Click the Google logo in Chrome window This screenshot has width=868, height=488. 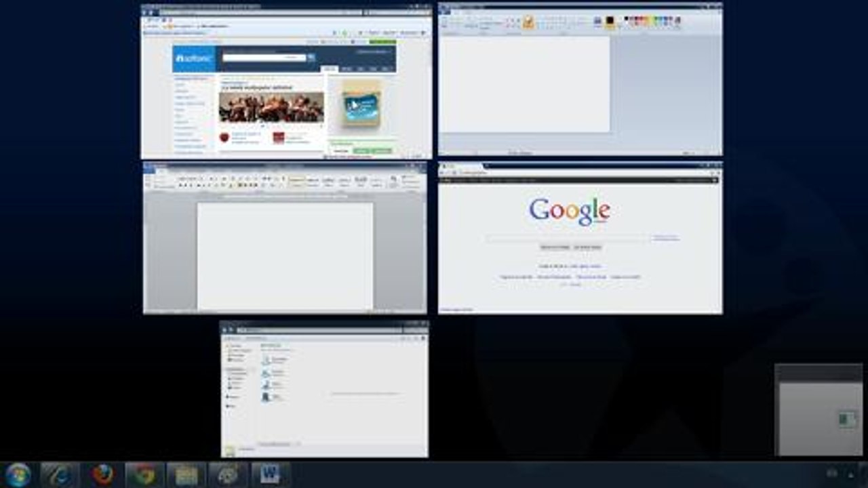[570, 211]
